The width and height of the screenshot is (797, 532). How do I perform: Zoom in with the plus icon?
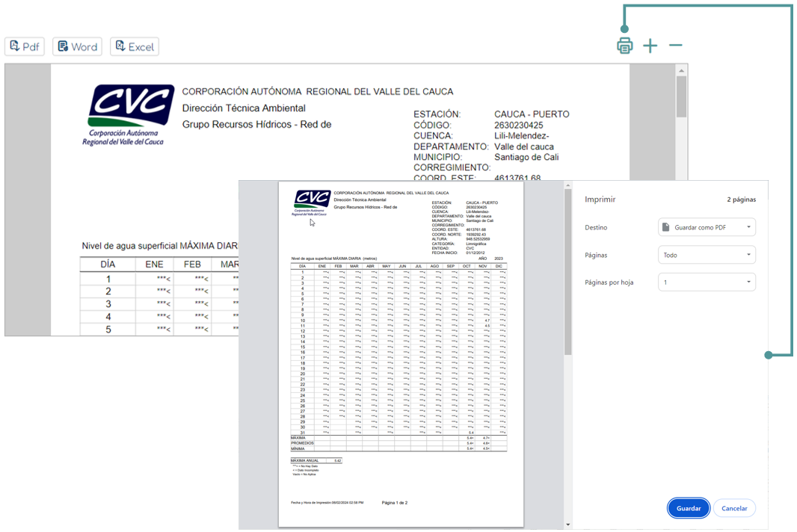point(650,46)
